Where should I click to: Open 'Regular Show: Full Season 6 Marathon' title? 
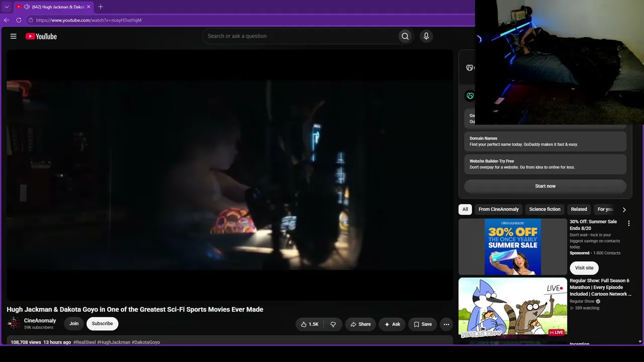tap(600, 287)
